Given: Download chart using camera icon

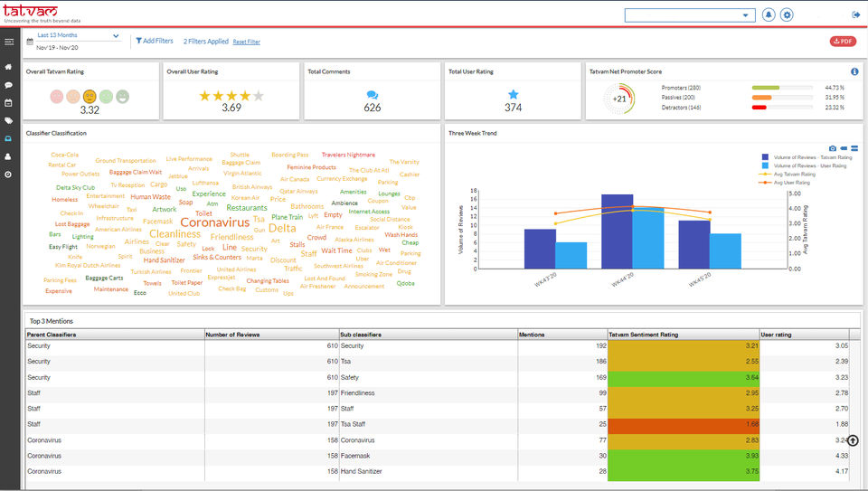Looking at the screenshot, I should pos(833,148).
